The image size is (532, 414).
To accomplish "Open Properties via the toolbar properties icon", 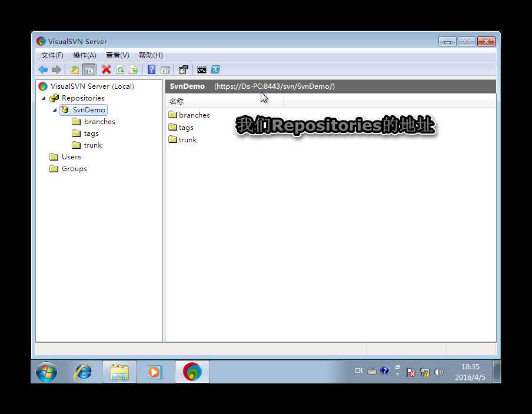I will [184, 69].
